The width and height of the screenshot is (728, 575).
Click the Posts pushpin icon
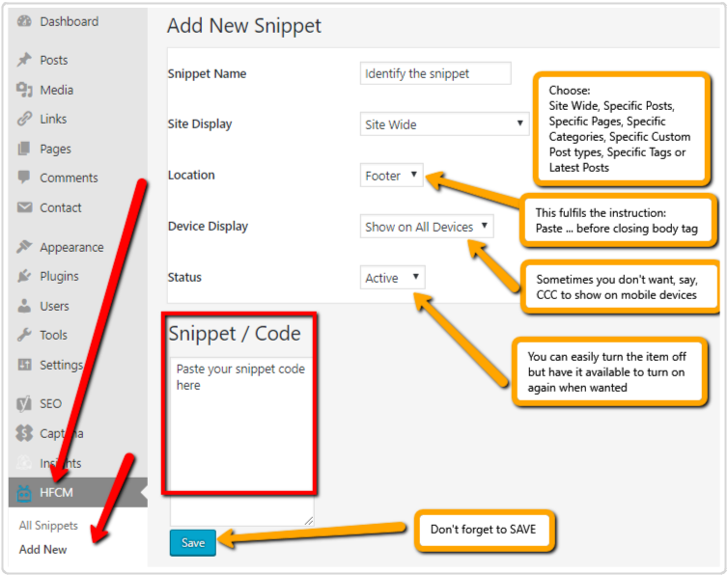(x=24, y=60)
